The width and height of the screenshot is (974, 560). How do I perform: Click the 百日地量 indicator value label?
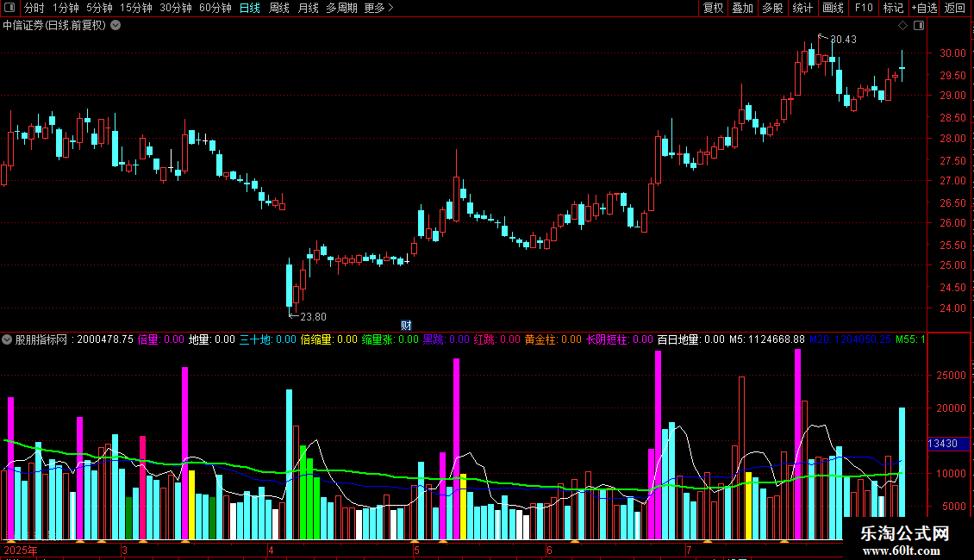coord(690,339)
